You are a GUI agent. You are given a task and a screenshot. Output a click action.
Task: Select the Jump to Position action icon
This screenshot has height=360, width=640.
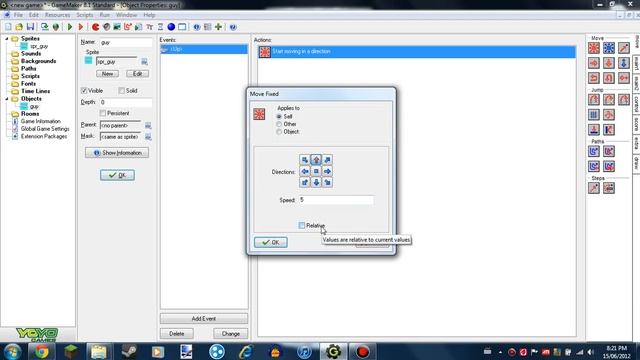pyautogui.click(x=594, y=100)
